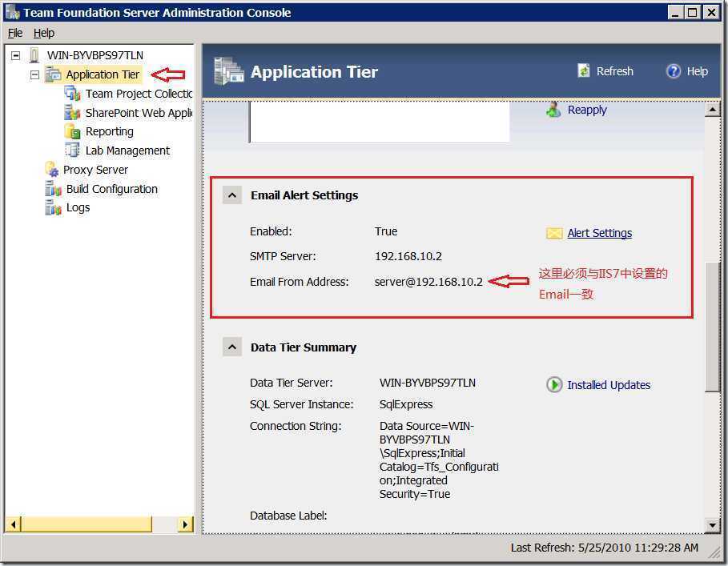
Task: Select the Reporting node
Action: [x=110, y=132]
